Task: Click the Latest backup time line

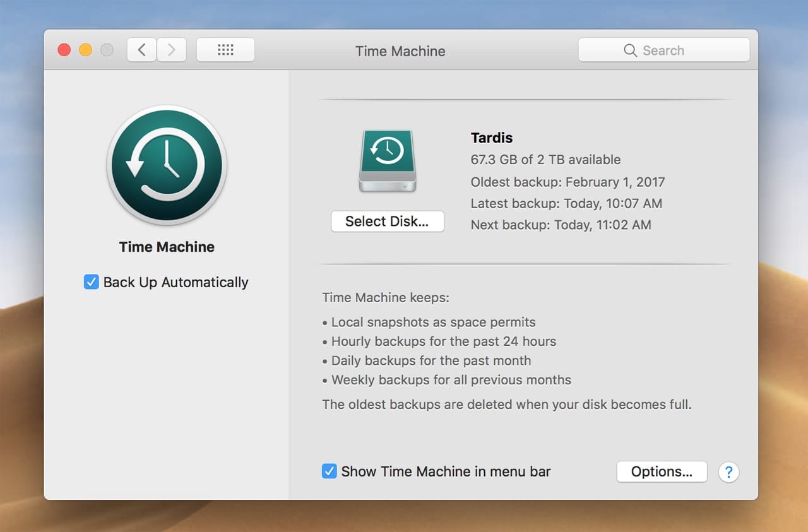Action: pyautogui.click(x=566, y=203)
